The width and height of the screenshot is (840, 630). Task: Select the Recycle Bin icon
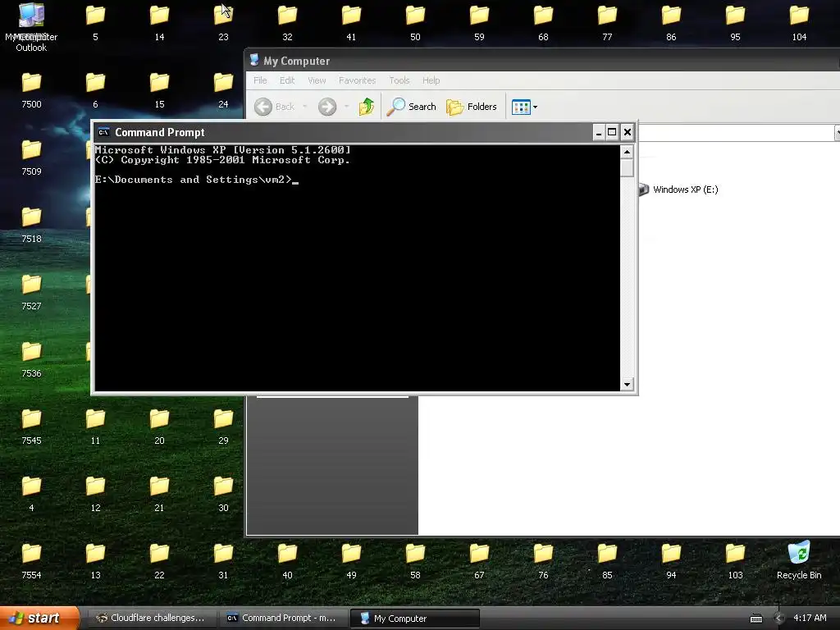point(799,560)
